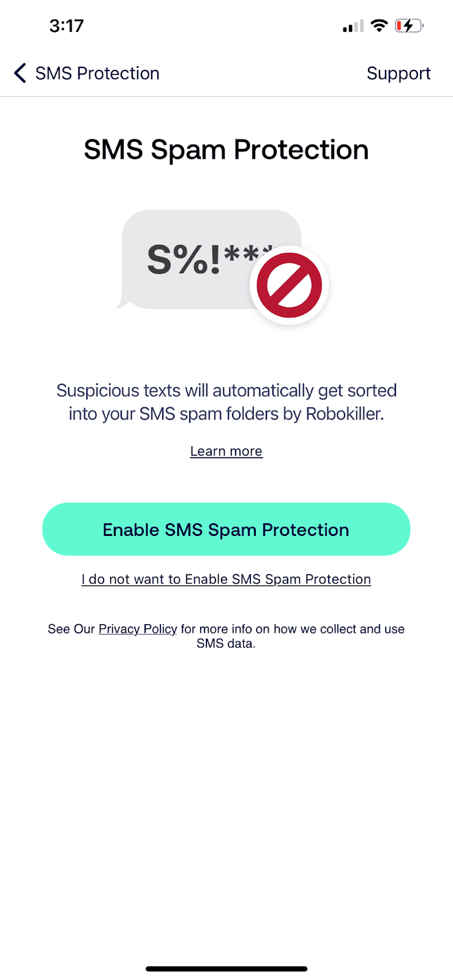Viewport: 453px width, 980px height.
Task: Tap the SMS data. footer line
Action: click(x=226, y=644)
